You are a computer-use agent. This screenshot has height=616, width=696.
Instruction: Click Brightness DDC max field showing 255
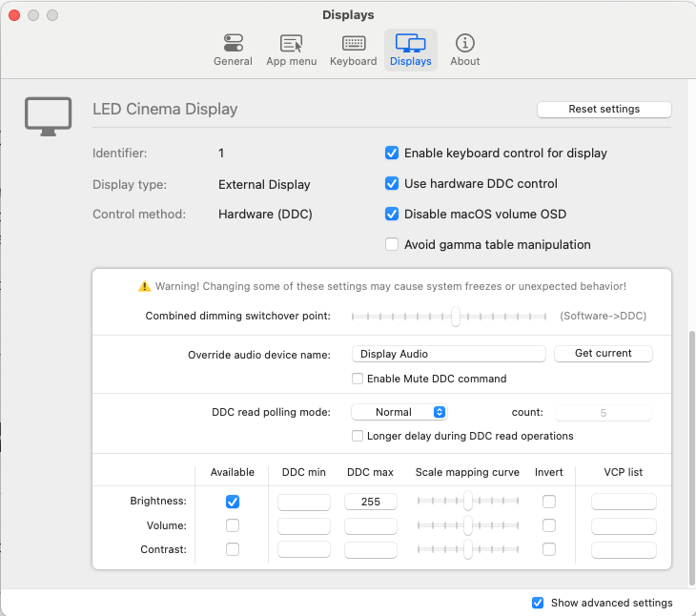coord(371,502)
